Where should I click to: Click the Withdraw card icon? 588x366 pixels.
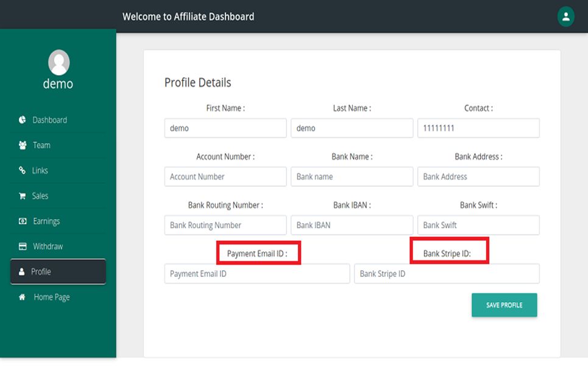click(23, 246)
